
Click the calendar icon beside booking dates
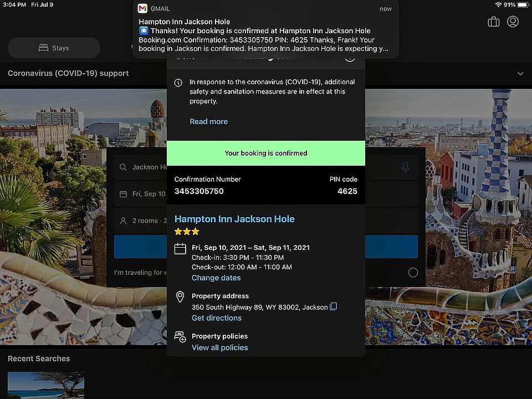click(x=180, y=249)
